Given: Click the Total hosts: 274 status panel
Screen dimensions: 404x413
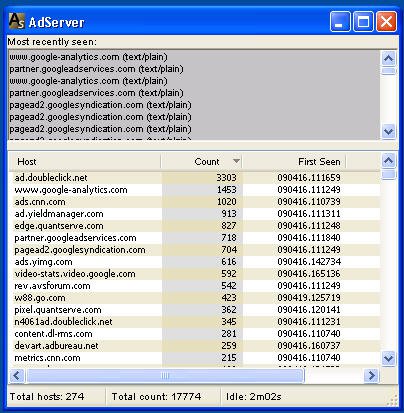Looking at the screenshot, I should 56,397.
